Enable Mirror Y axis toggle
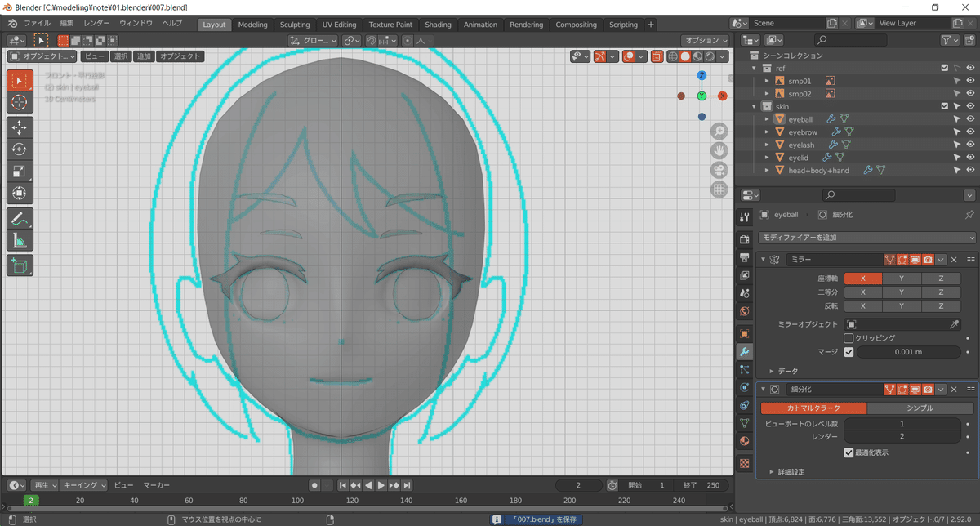Screen dimensions: 980x526 pos(902,279)
